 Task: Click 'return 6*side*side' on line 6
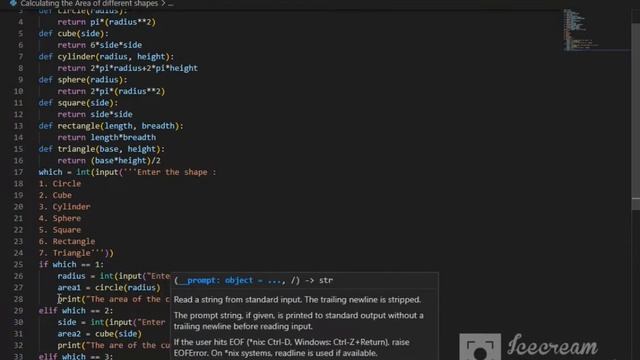(x=100, y=45)
